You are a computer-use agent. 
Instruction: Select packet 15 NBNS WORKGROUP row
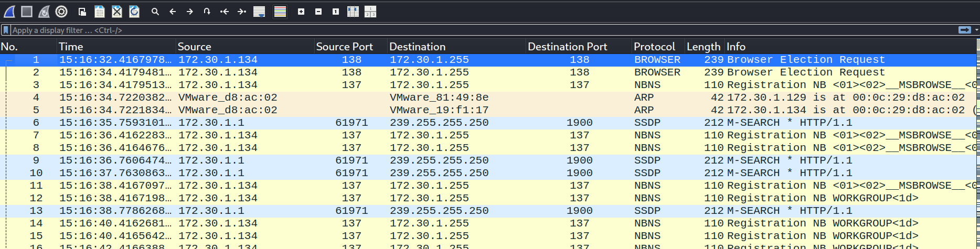(488, 236)
